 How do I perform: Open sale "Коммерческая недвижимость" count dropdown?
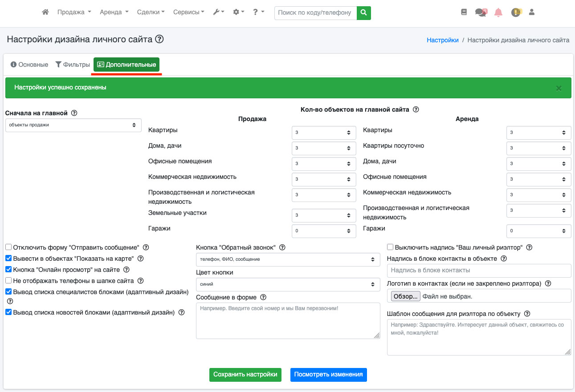tap(324, 179)
